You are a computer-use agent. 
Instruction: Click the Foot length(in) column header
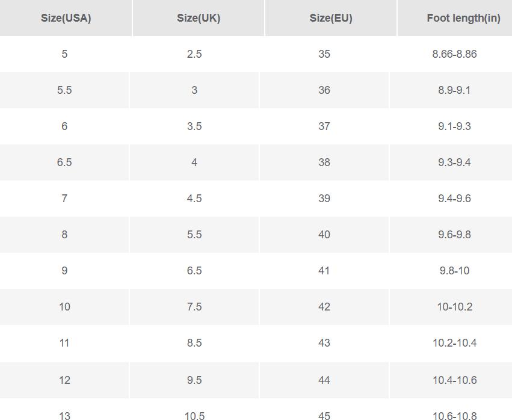click(454, 18)
